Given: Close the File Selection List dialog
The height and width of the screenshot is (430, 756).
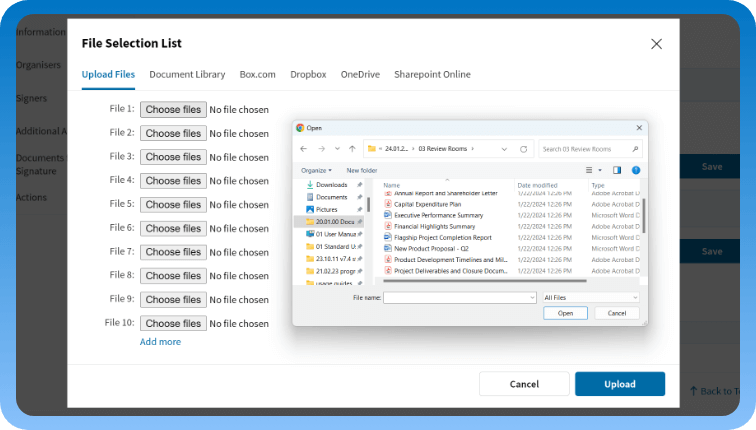Looking at the screenshot, I should tap(656, 44).
